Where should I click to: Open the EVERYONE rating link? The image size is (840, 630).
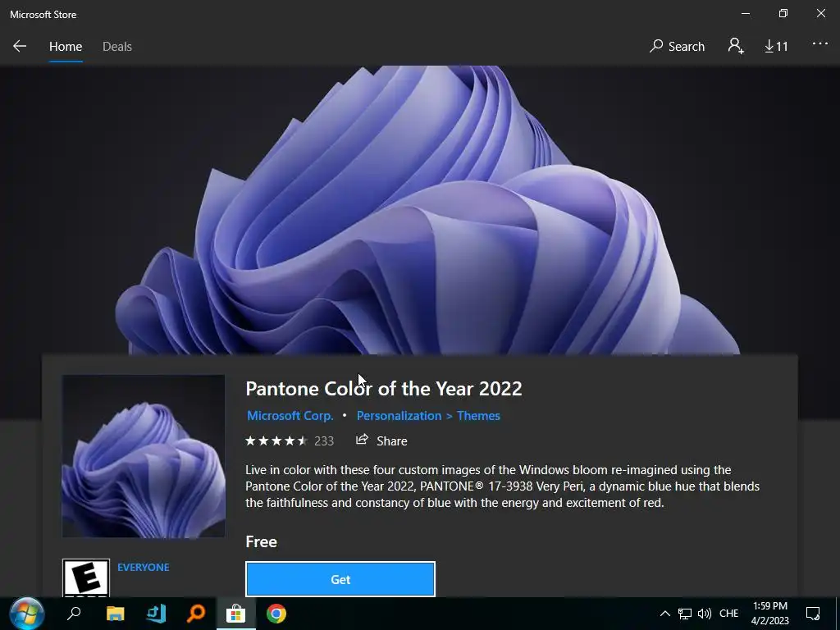[x=143, y=568]
